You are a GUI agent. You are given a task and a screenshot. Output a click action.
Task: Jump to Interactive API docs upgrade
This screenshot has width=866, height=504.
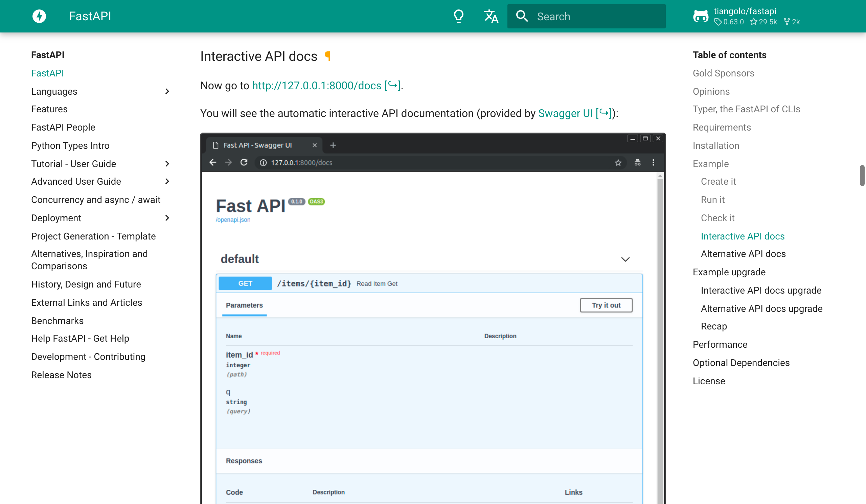(761, 290)
